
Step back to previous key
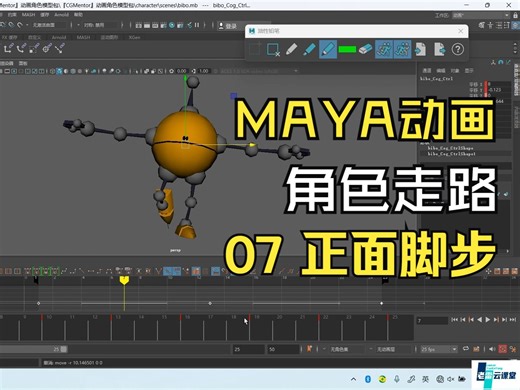pos(471,320)
